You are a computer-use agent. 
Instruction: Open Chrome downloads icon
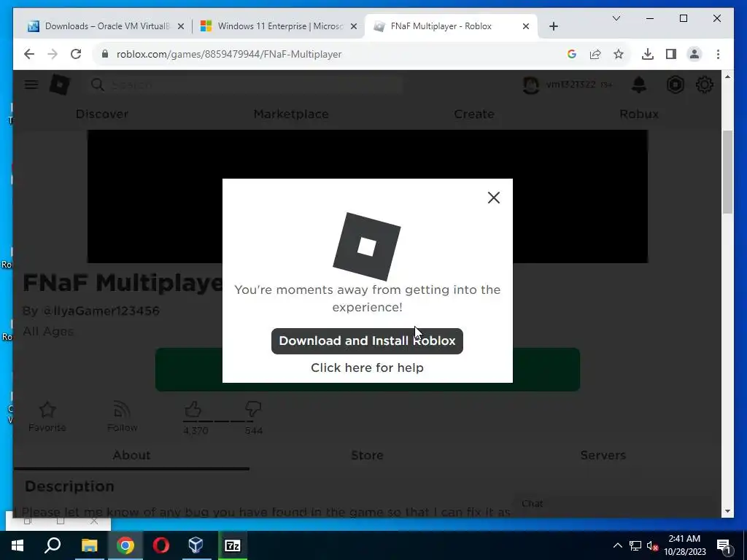point(648,54)
